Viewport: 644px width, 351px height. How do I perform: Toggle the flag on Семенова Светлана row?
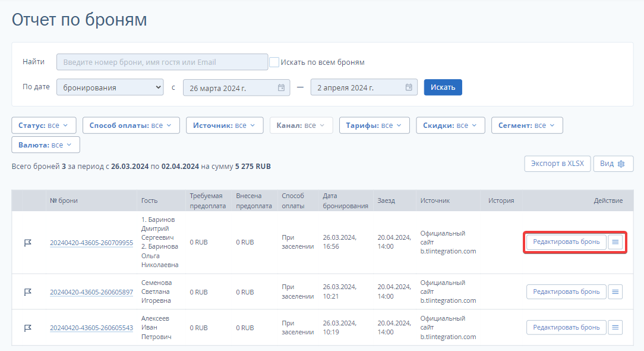[x=27, y=292]
